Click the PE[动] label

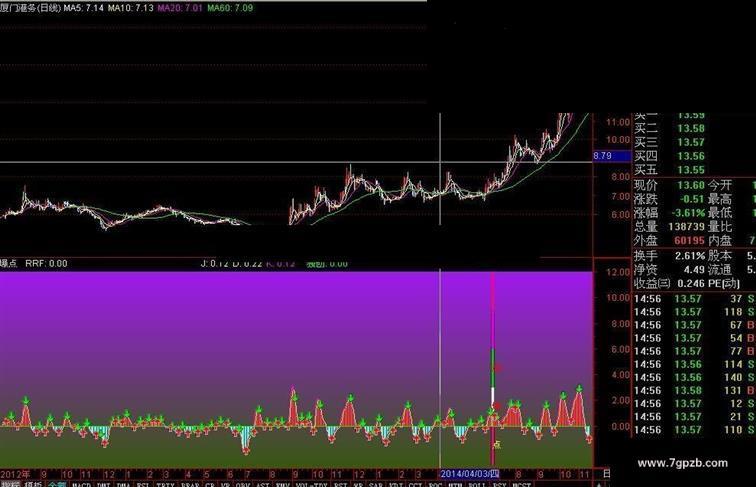click(724, 284)
